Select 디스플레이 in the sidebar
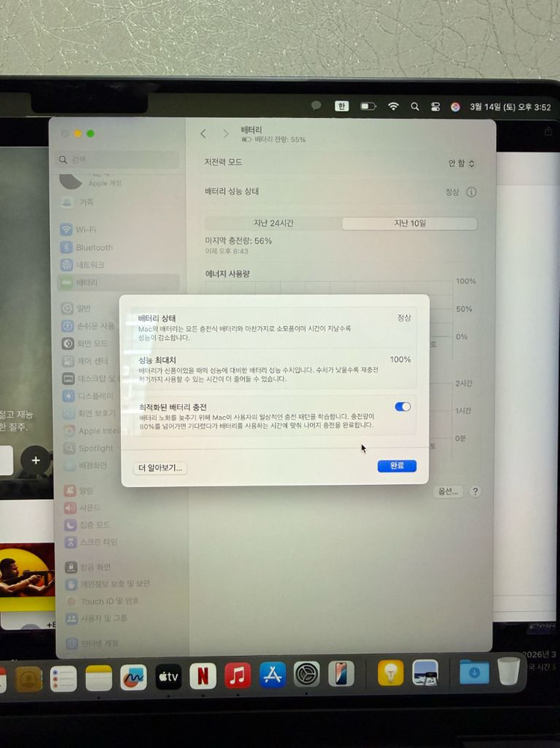This screenshot has width=560, height=748. [89, 396]
